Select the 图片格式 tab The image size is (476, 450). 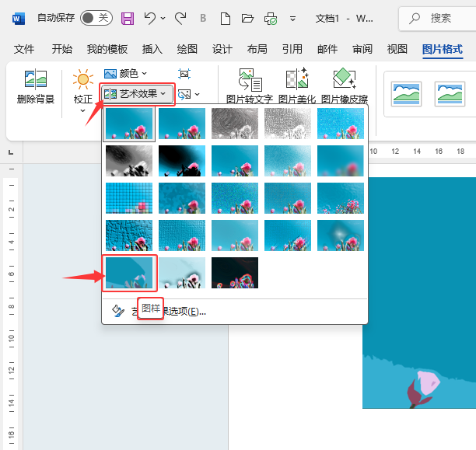pyautogui.click(x=443, y=49)
